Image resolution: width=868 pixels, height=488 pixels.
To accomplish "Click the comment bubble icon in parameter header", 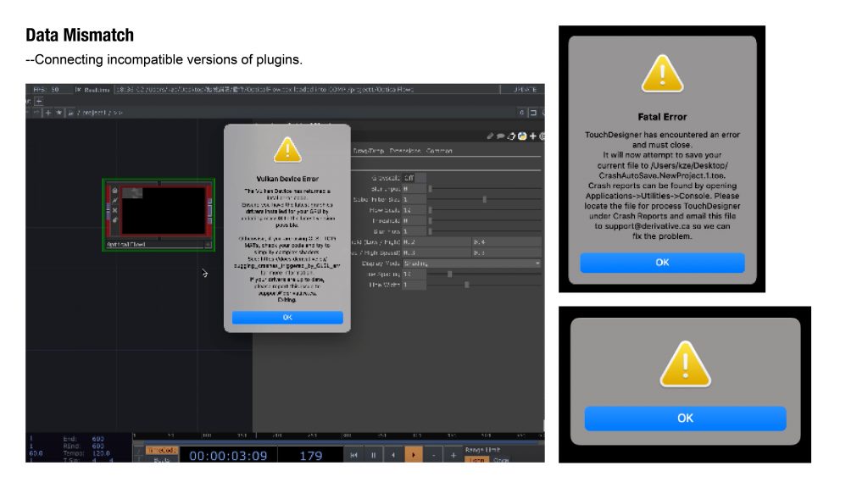I will 500,136.
